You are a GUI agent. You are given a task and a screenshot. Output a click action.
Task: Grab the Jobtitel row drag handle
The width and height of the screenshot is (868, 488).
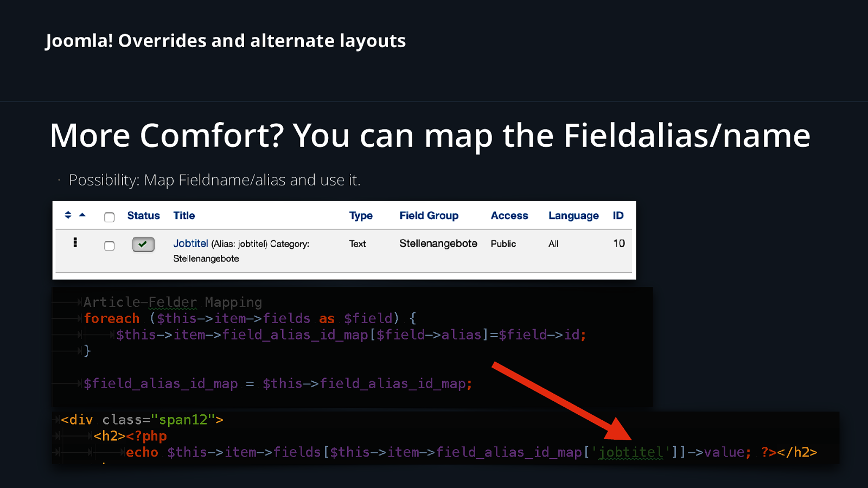[75, 242]
